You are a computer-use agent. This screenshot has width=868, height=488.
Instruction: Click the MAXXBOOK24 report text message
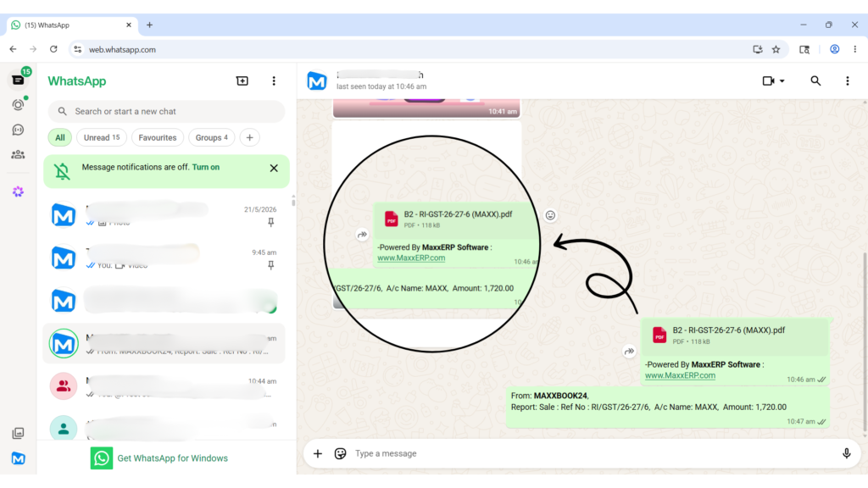(668, 408)
